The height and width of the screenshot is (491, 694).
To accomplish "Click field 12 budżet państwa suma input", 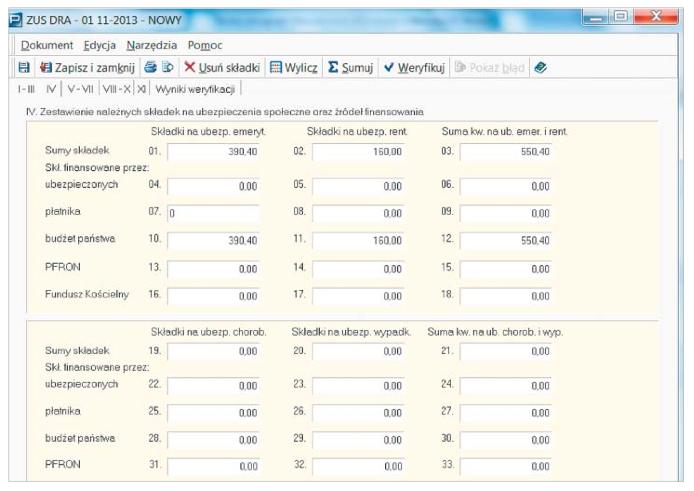I will coord(505,241).
